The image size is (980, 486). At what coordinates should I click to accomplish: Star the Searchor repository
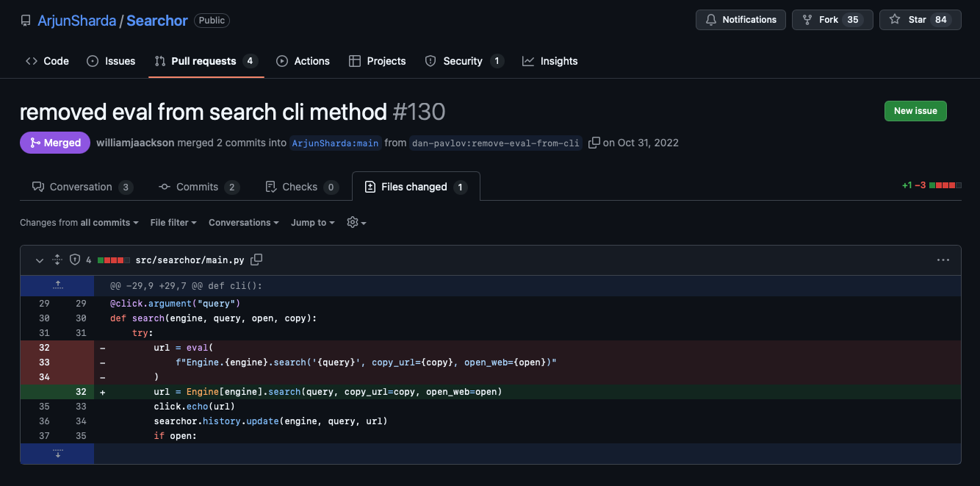920,20
